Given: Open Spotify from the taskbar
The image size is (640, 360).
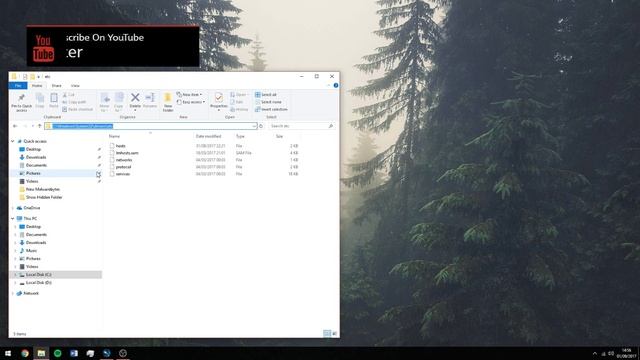Looking at the screenshot, I should tap(58, 353).
